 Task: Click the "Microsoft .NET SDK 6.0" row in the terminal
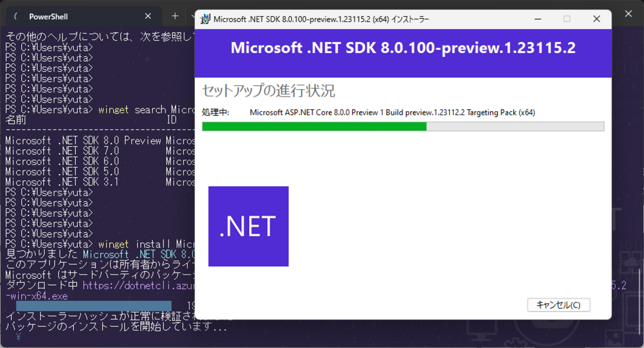point(100,161)
